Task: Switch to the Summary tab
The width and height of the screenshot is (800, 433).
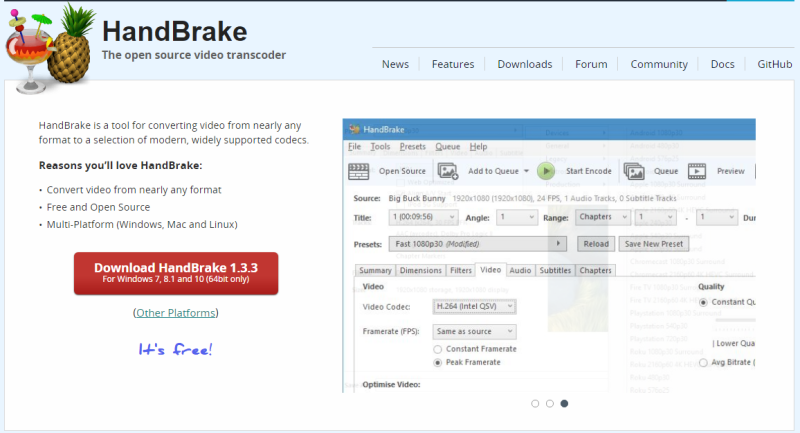Action: tap(375, 271)
